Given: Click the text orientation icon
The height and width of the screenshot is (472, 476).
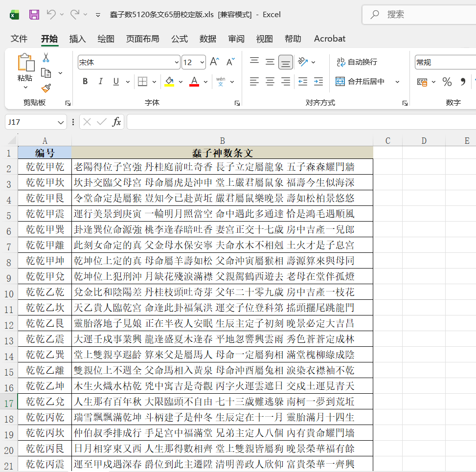Looking at the screenshot, I should [x=303, y=62].
